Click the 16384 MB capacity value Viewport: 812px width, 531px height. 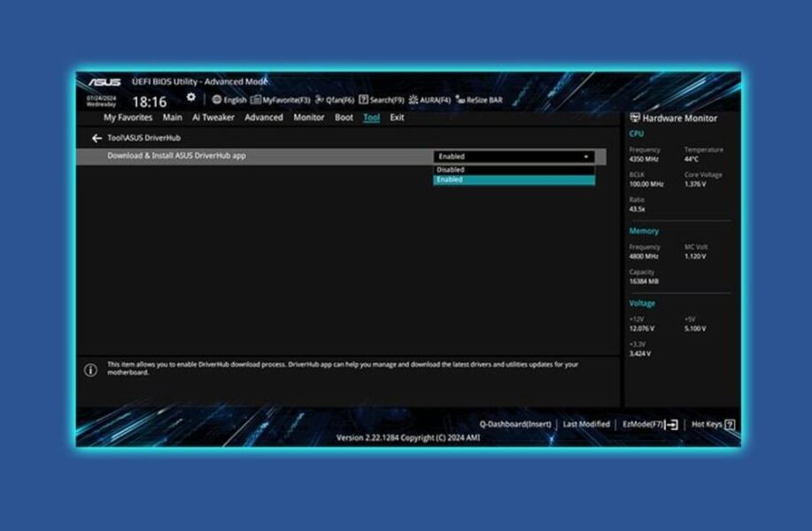tap(644, 281)
